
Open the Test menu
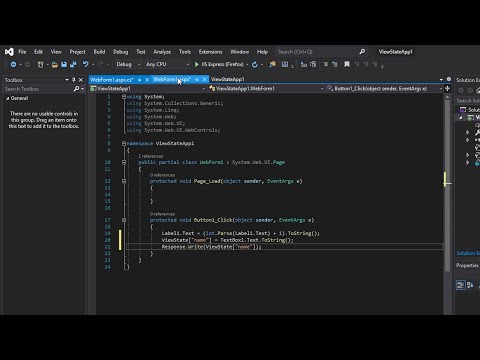click(x=141, y=52)
